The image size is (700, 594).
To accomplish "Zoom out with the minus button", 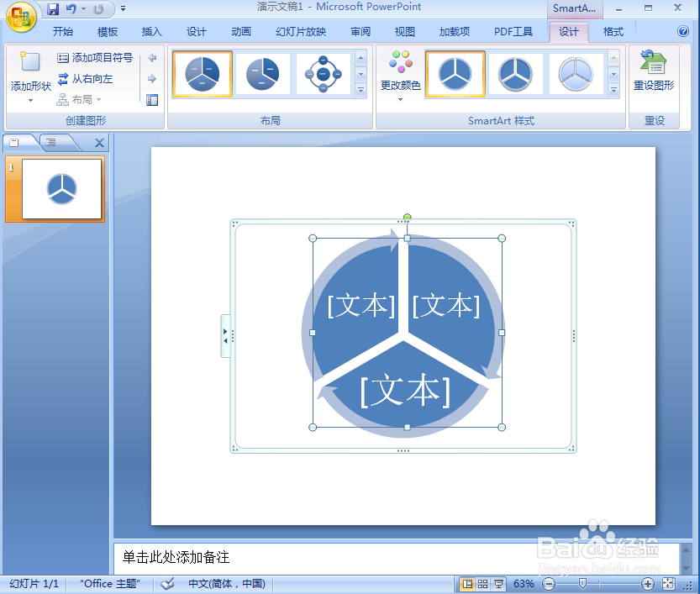I will (549, 584).
